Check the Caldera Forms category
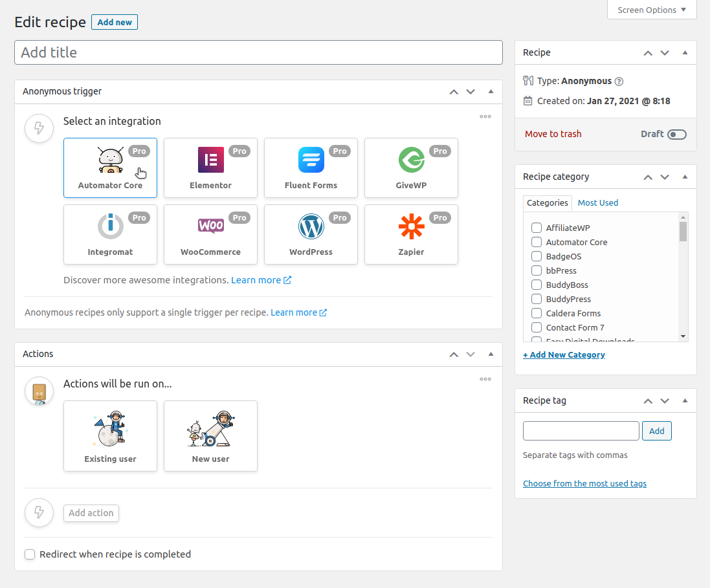This screenshot has height=588, width=710. [536, 313]
